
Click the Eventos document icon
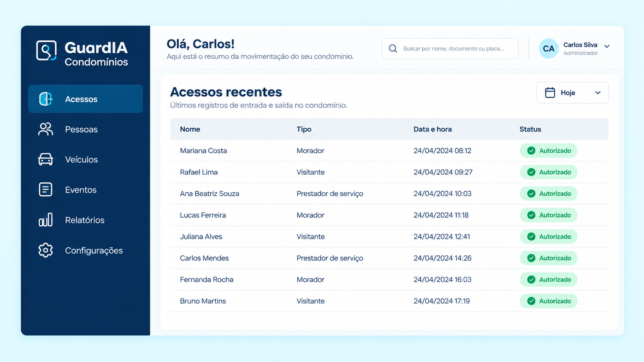45,189
